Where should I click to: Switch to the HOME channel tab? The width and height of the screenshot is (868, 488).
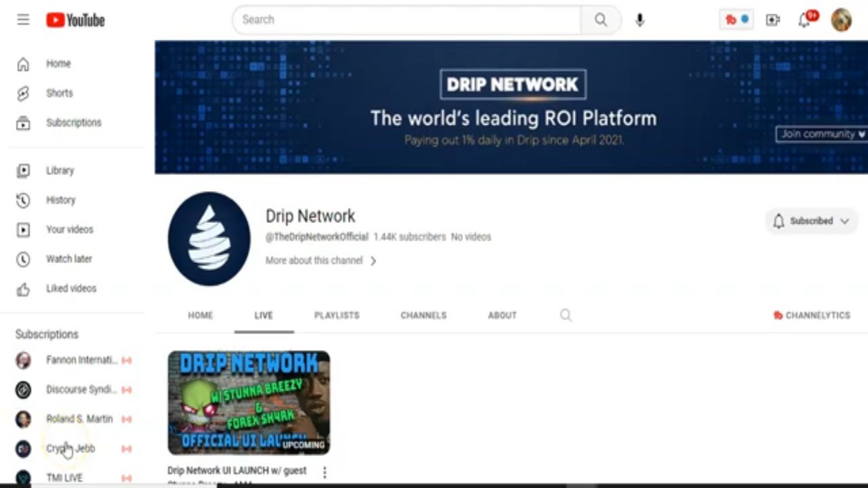pyautogui.click(x=200, y=315)
